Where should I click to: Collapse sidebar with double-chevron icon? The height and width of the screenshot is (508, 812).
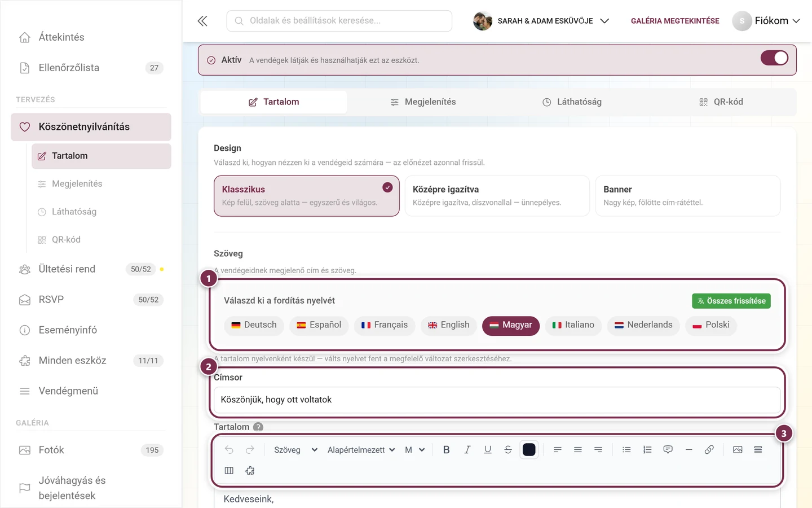click(202, 21)
